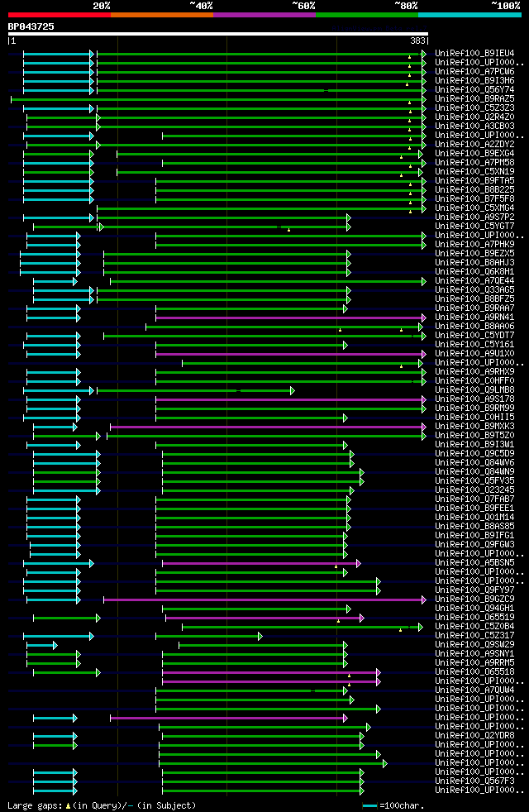Select label UniRef100_Q567F3

(474, 781)
